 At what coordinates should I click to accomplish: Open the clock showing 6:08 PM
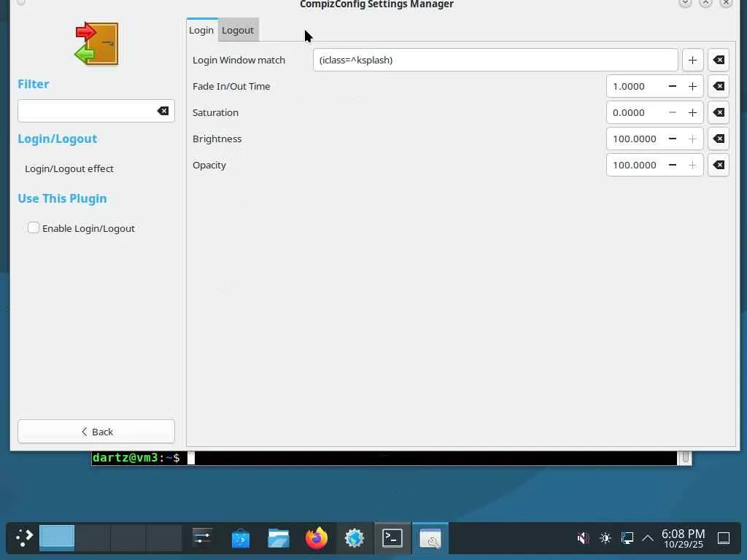point(683,538)
